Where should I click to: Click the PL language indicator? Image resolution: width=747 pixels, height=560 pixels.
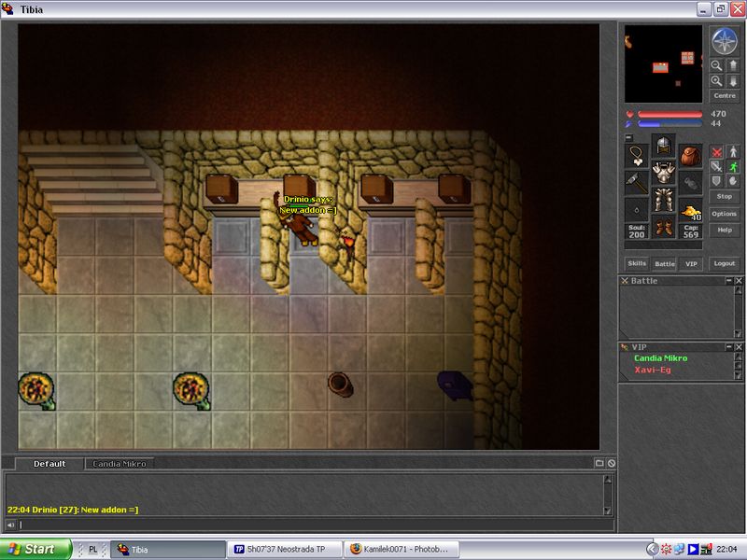click(92, 549)
